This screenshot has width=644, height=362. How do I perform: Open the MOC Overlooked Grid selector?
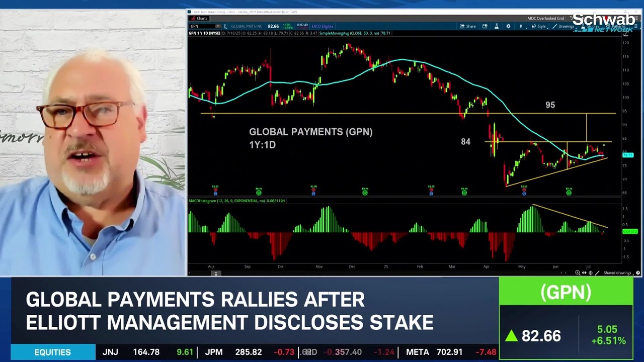tap(546, 19)
